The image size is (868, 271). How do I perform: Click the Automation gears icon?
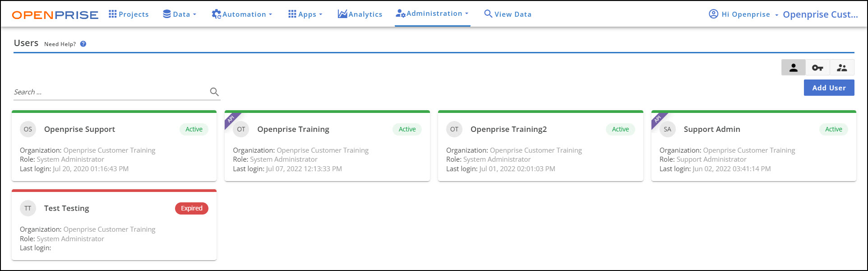pos(216,14)
